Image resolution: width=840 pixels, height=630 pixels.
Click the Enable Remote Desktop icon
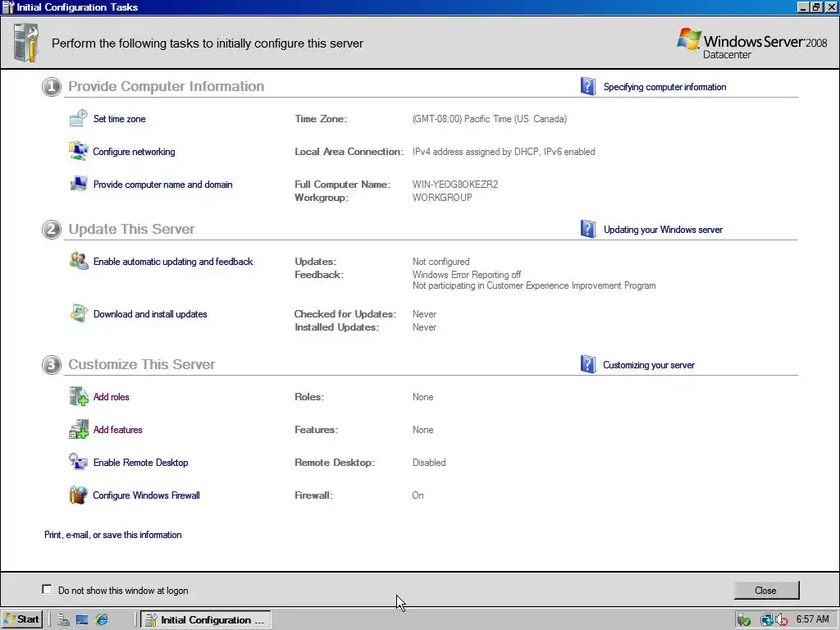pyautogui.click(x=78, y=462)
